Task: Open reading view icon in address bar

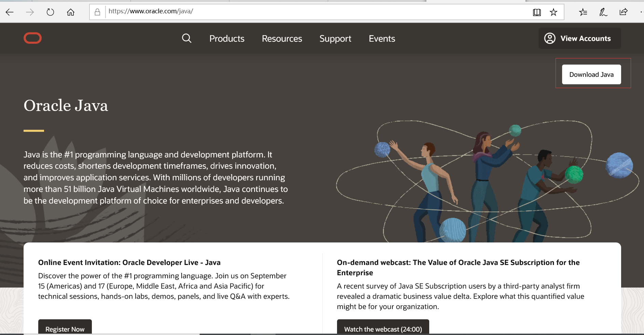Action: pos(537,12)
